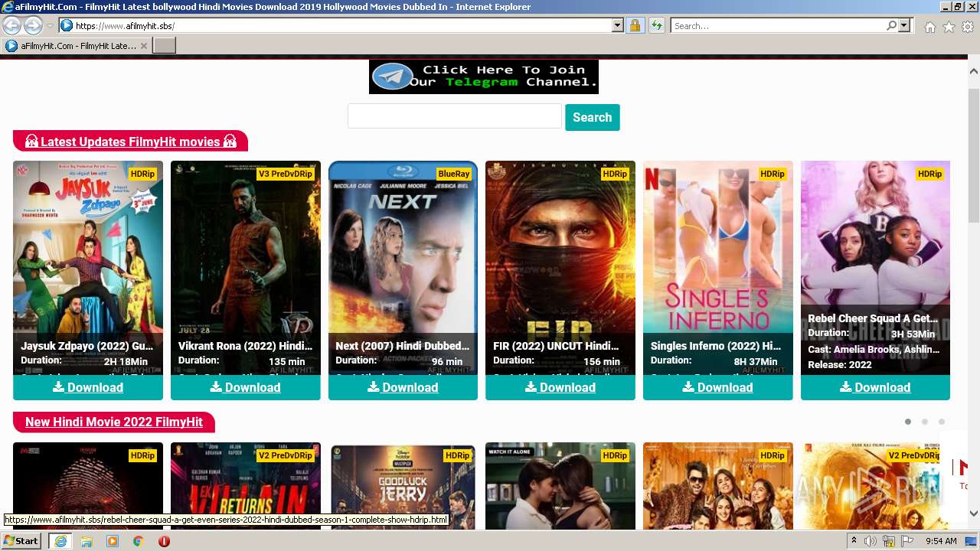Open Favorites star icon
This screenshot has height=551, width=980.
coord(949,27)
